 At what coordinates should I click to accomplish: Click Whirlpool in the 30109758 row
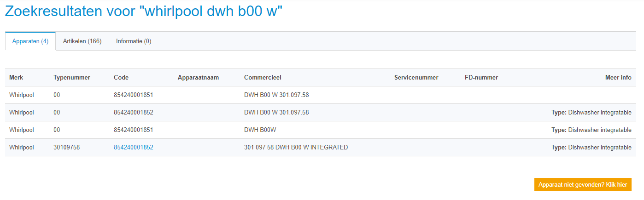[x=22, y=148]
